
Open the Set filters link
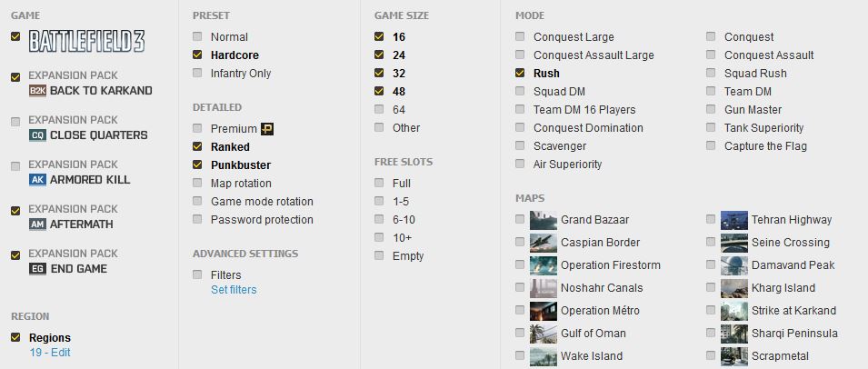(x=234, y=290)
